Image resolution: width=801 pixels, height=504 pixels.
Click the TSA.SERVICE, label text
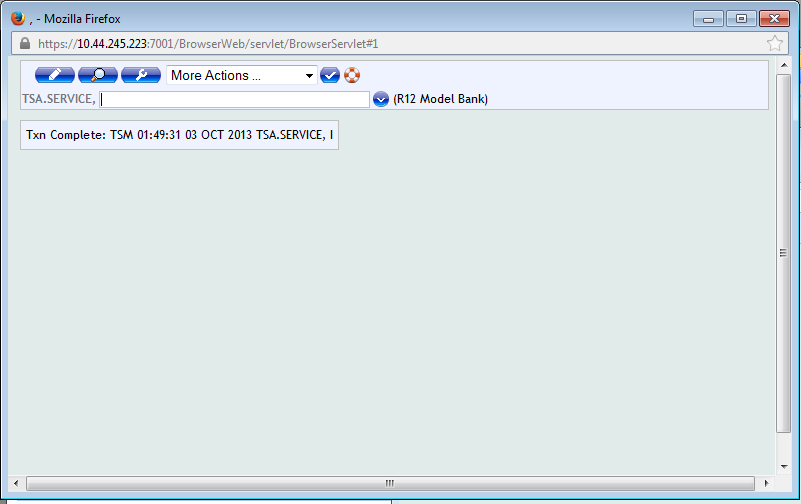click(59, 99)
